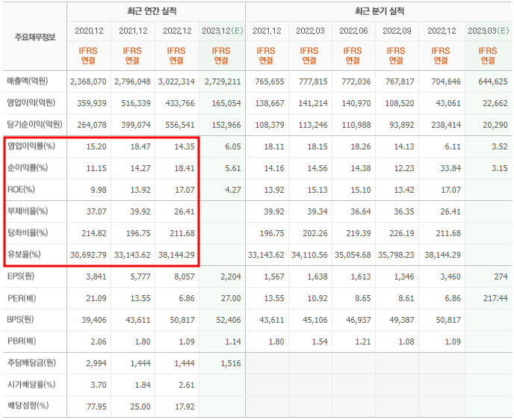
Task: Click the dividend per share value 2,994
Action: pos(96,363)
